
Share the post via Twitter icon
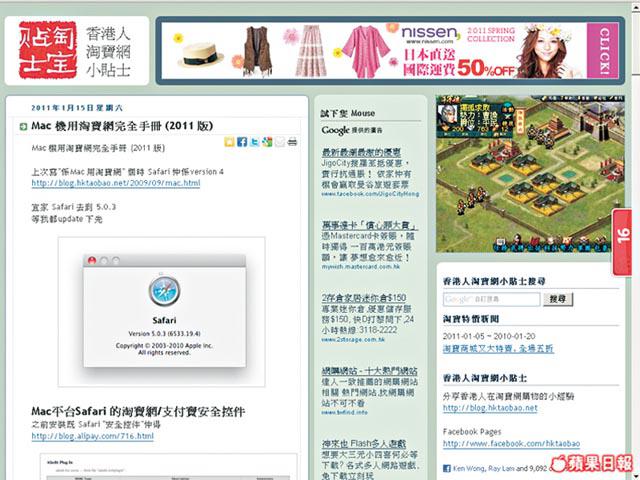click(255, 142)
